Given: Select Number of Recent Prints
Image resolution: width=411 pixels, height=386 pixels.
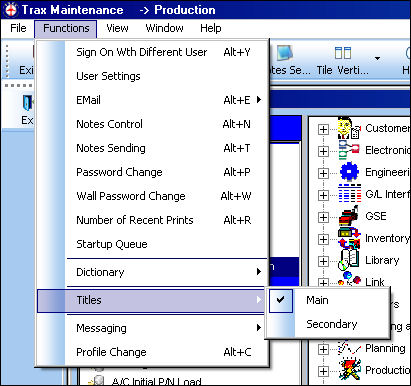Looking at the screenshot, I should [152, 220].
